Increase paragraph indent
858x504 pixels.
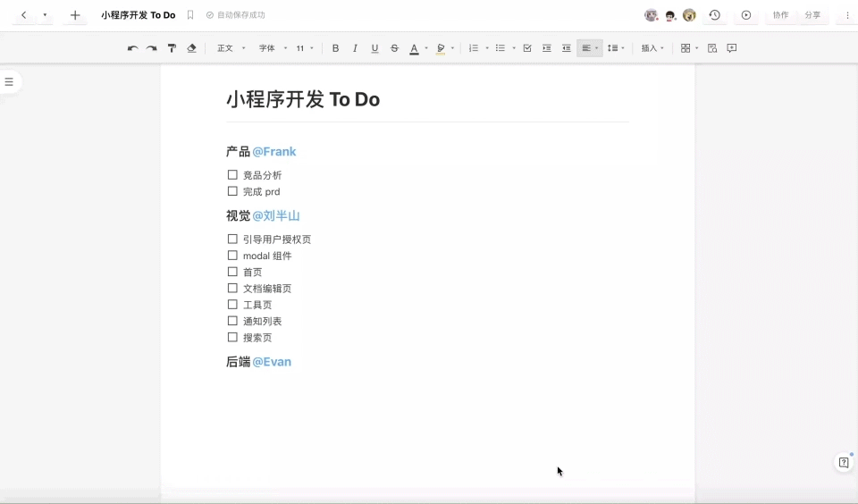coord(547,48)
